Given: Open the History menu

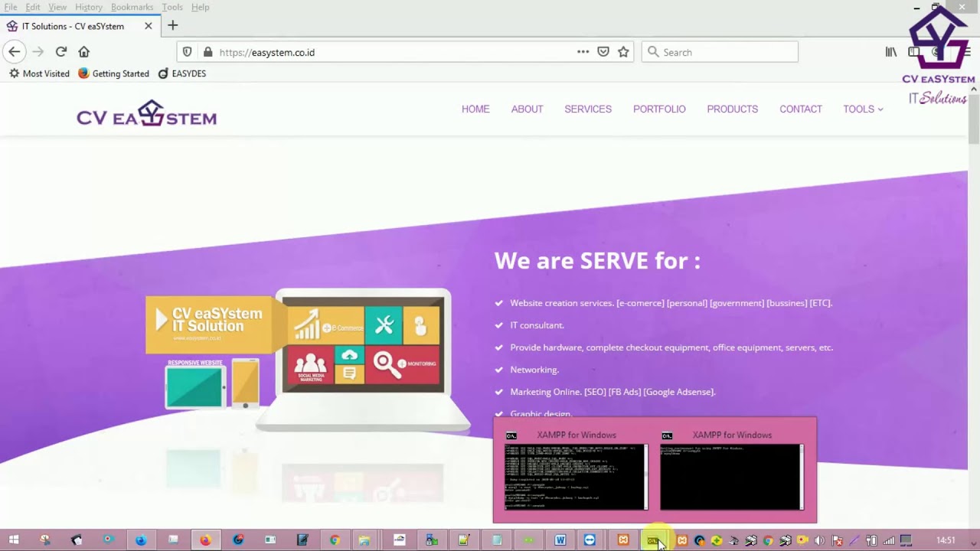Looking at the screenshot, I should (x=89, y=7).
